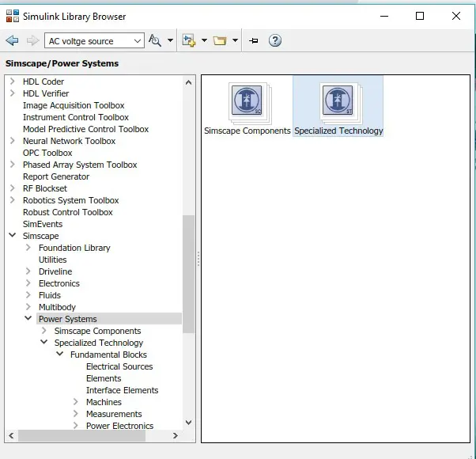
Task: Expand the Measurements node
Action: [x=75, y=413]
